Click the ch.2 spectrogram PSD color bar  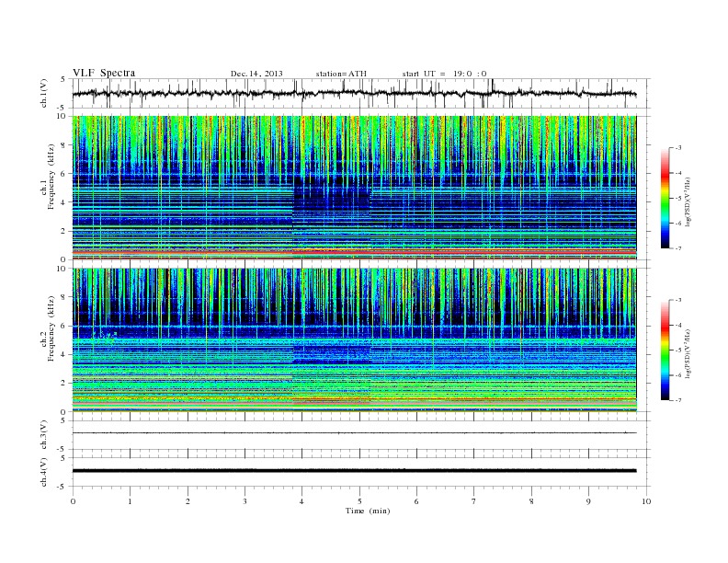coord(665,350)
